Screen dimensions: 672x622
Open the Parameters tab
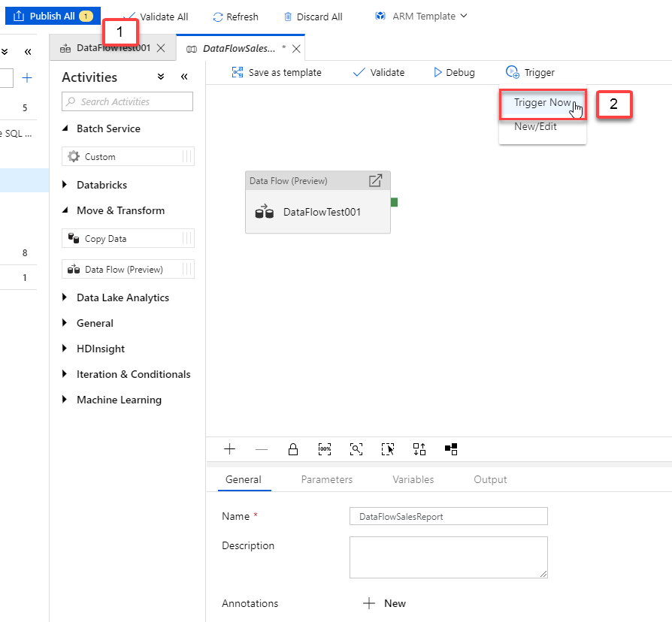327,479
